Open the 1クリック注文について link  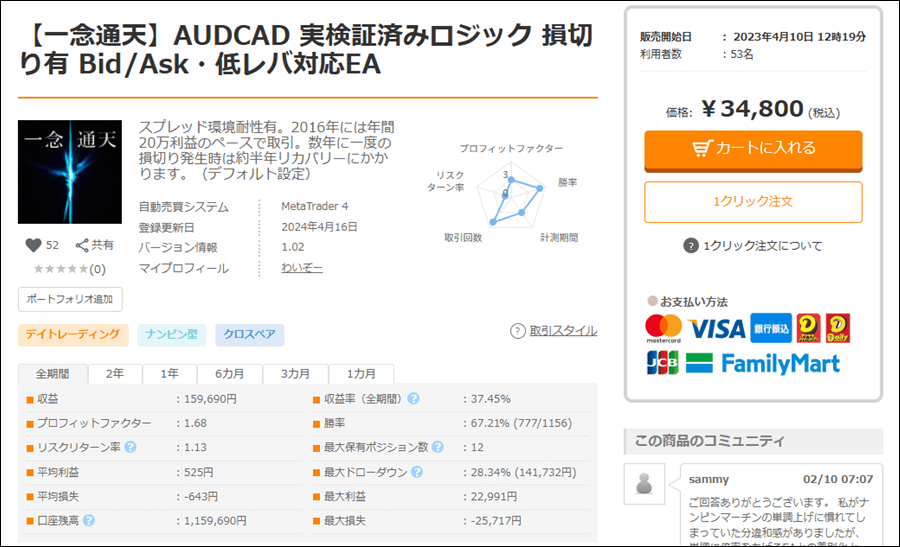click(x=763, y=246)
